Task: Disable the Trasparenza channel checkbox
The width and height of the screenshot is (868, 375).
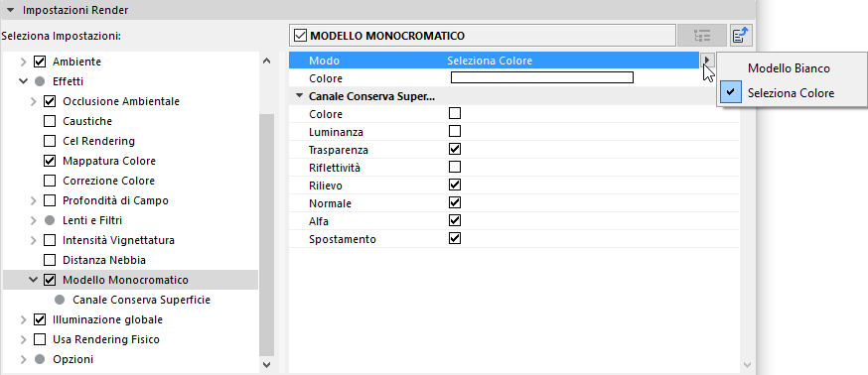Action: 455,150
